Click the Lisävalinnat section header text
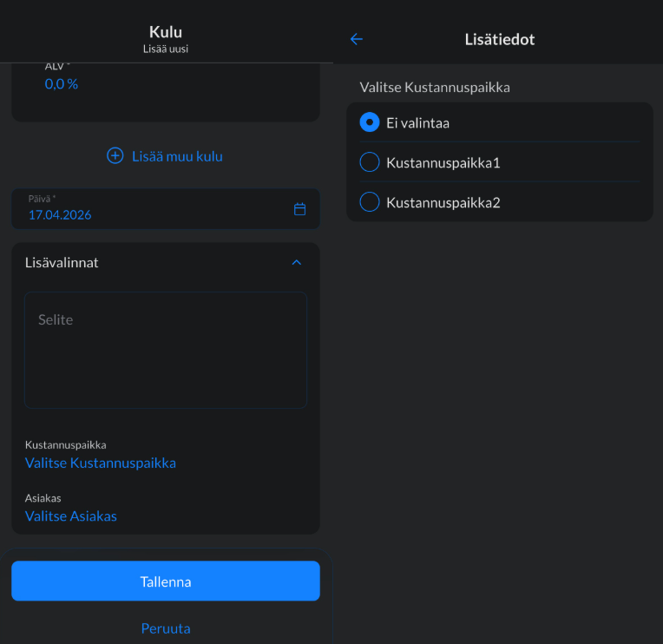The height and width of the screenshot is (644, 663). (x=62, y=262)
